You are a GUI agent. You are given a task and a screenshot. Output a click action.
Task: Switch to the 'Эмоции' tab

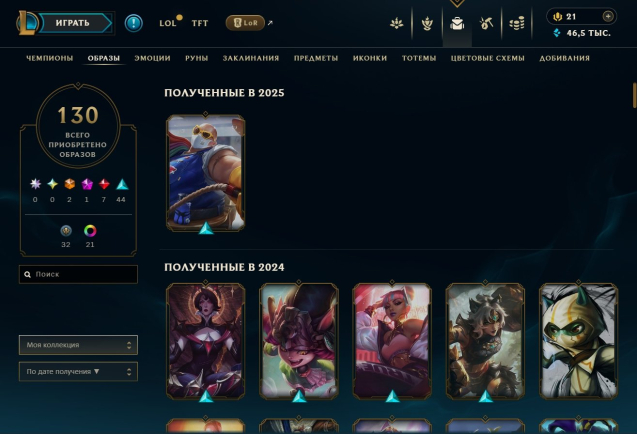pyautogui.click(x=152, y=58)
